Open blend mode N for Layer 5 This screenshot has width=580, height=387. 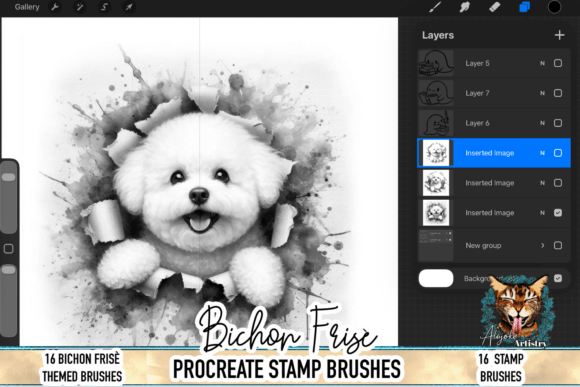pos(542,63)
